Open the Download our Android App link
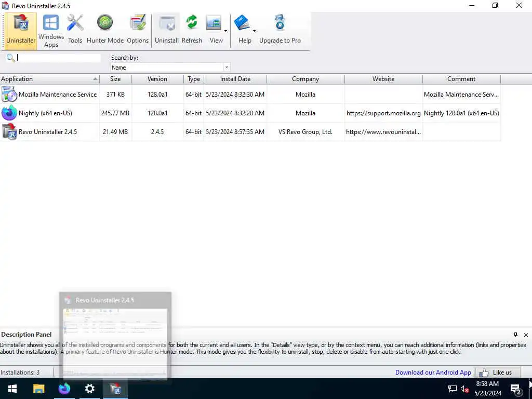The height and width of the screenshot is (399, 532). [433, 372]
